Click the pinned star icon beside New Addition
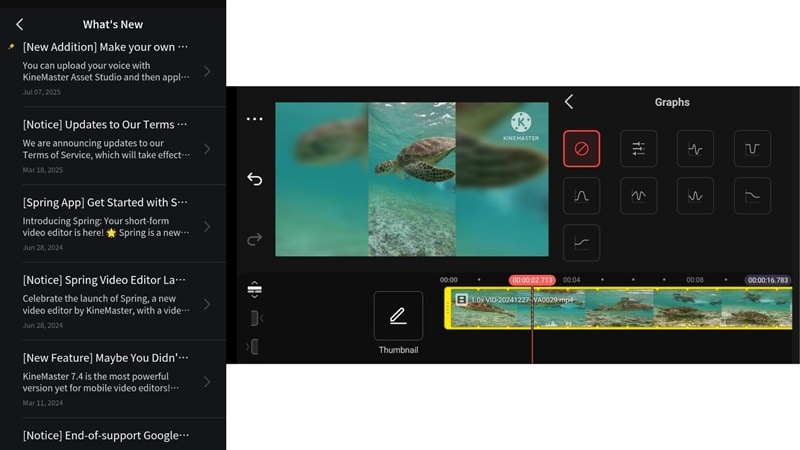 click(11, 46)
